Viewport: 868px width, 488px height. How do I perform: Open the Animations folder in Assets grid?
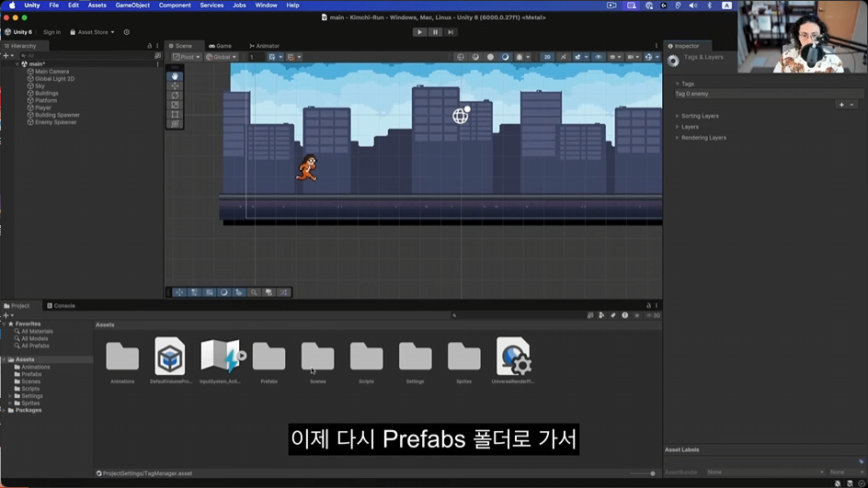tap(122, 362)
